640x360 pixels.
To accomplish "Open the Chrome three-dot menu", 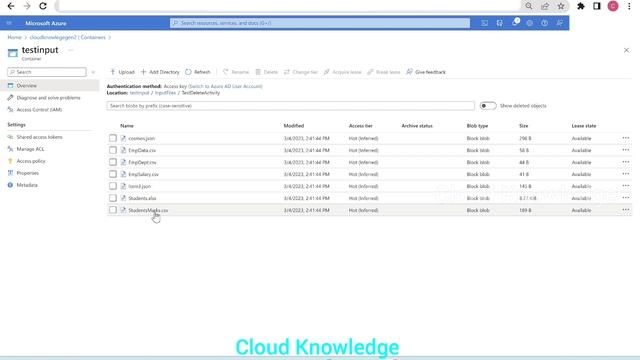I will pyautogui.click(x=629, y=6).
